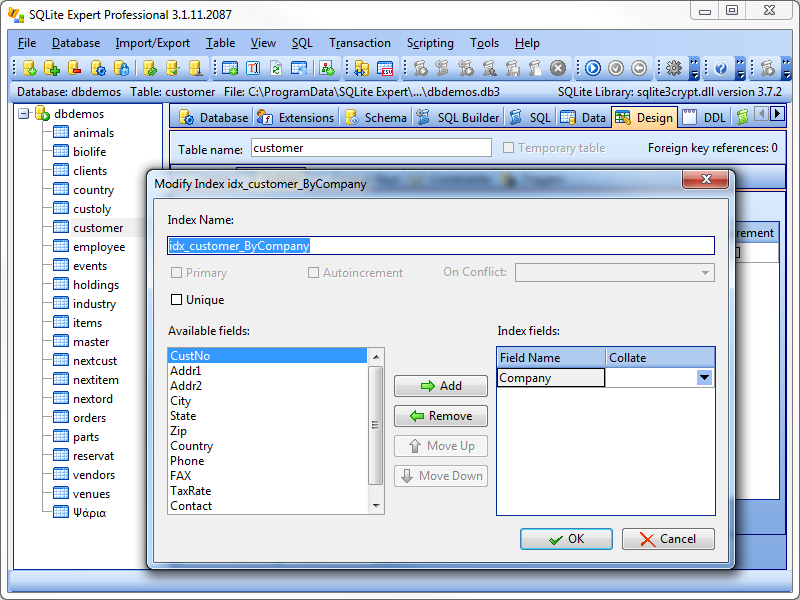Screen dimensions: 800x600
Task: Open the Scripting menu
Action: 430,43
